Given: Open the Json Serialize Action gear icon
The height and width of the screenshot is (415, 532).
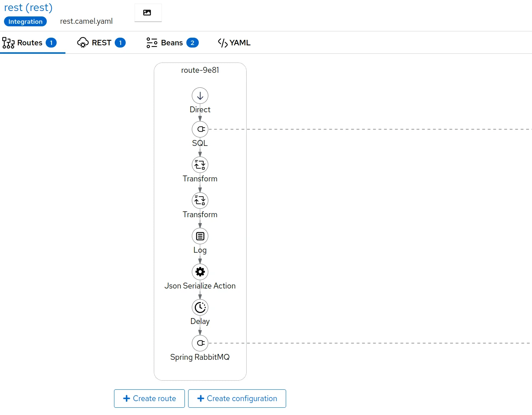Looking at the screenshot, I should pos(200,272).
